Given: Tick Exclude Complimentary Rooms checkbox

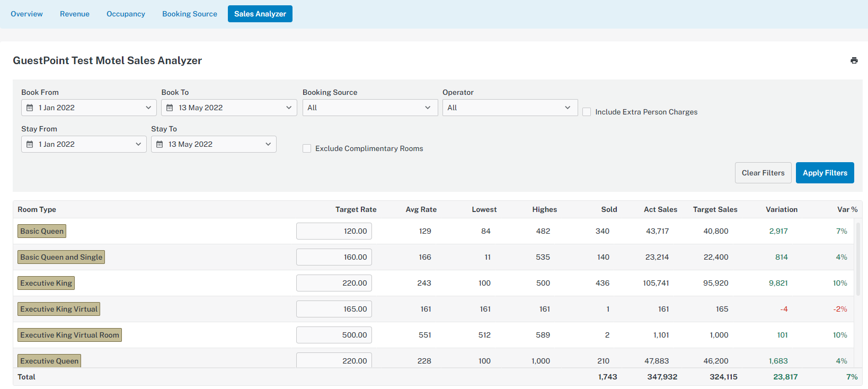Looking at the screenshot, I should click(307, 148).
